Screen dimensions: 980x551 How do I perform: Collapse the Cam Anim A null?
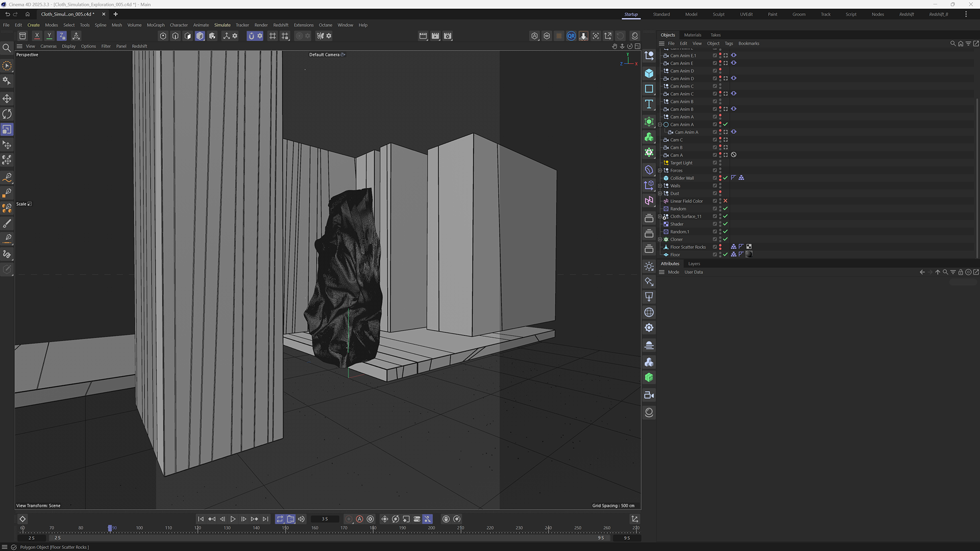[x=660, y=124]
